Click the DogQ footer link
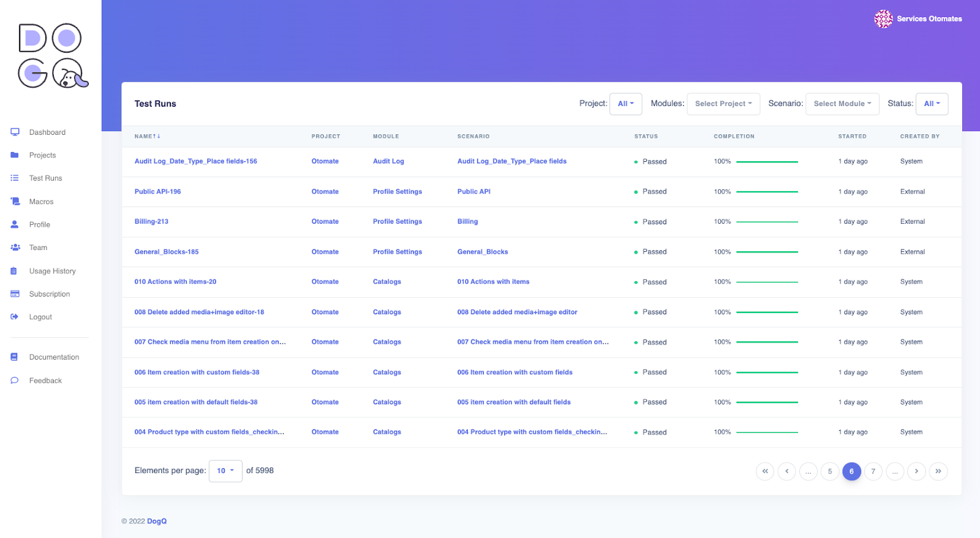This screenshot has width=980, height=538. click(157, 521)
